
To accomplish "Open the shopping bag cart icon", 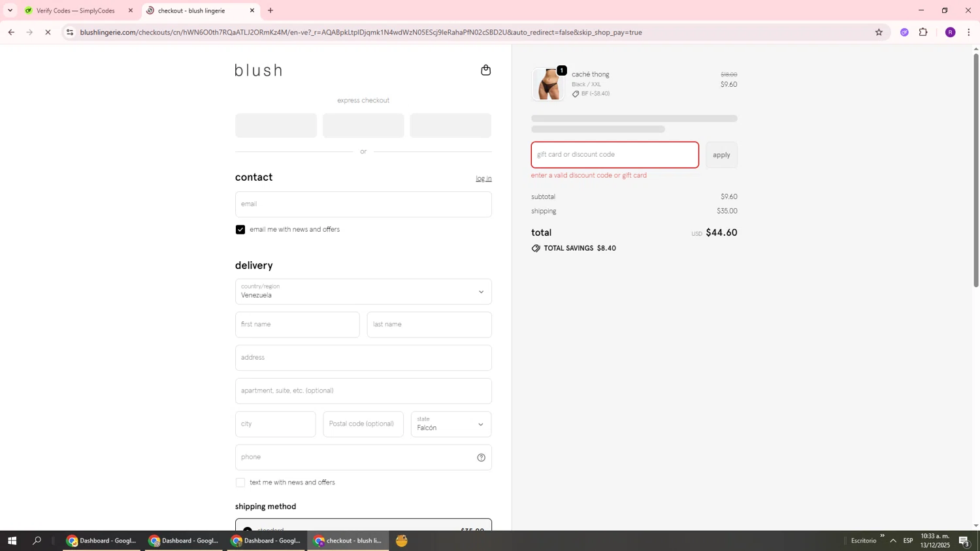I will (485, 70).
